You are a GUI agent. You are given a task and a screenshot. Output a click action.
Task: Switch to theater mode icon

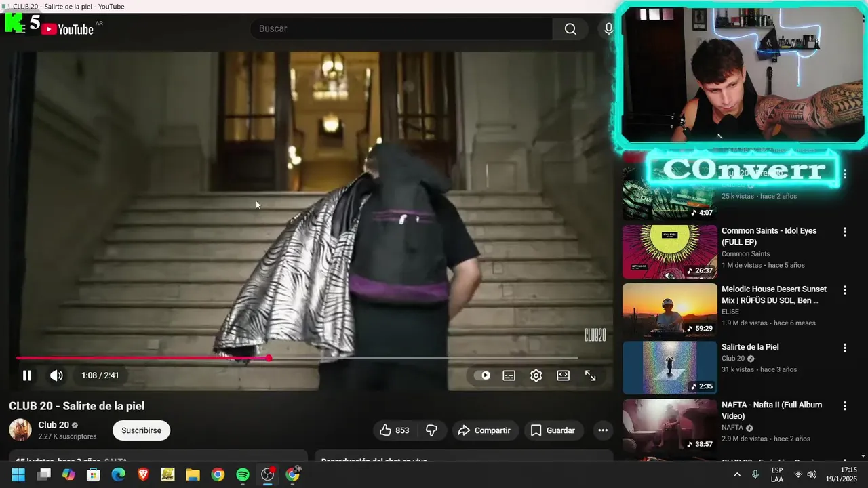point(564,375)
